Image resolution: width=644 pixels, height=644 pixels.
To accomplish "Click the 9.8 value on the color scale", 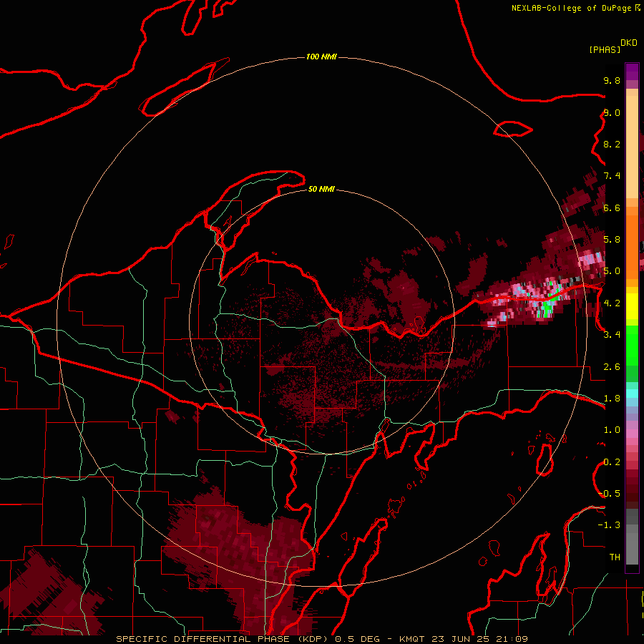I will pyautogui.click(x=612, y=80).
